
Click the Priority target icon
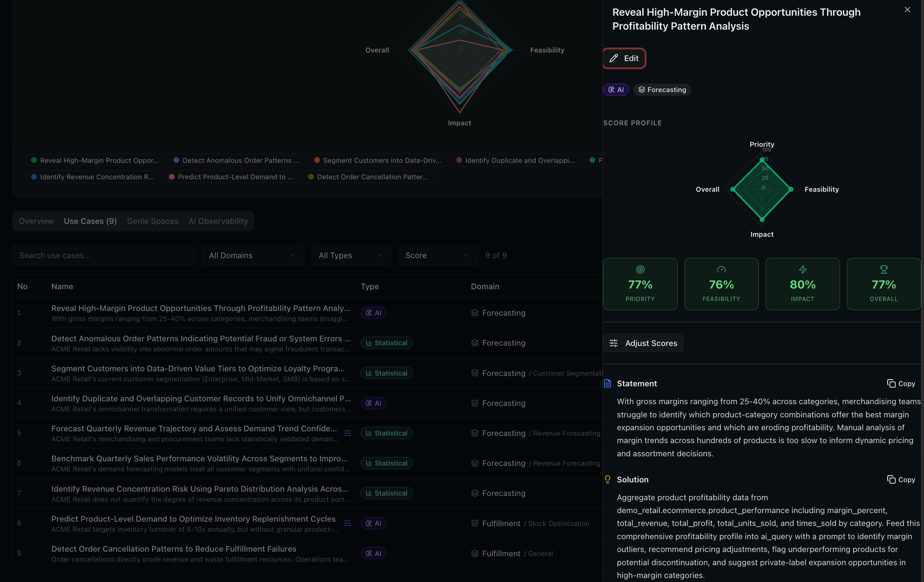(x=640, y=270)
